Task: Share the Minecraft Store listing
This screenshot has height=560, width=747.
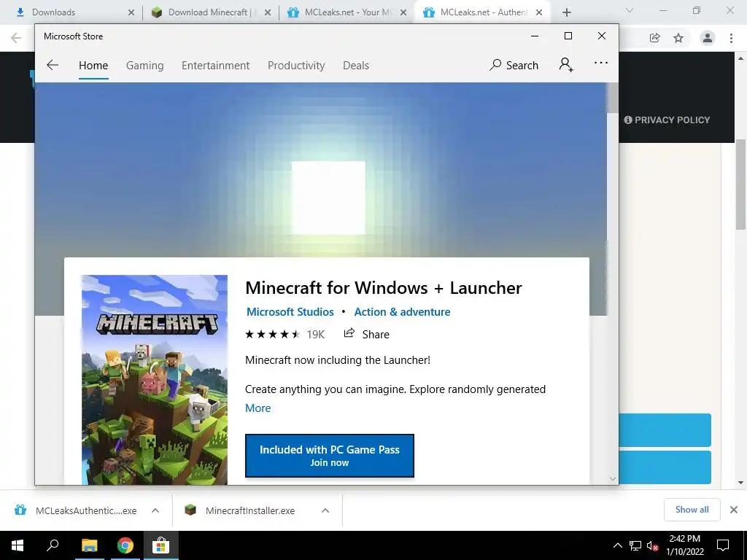Action: [367, 334]
